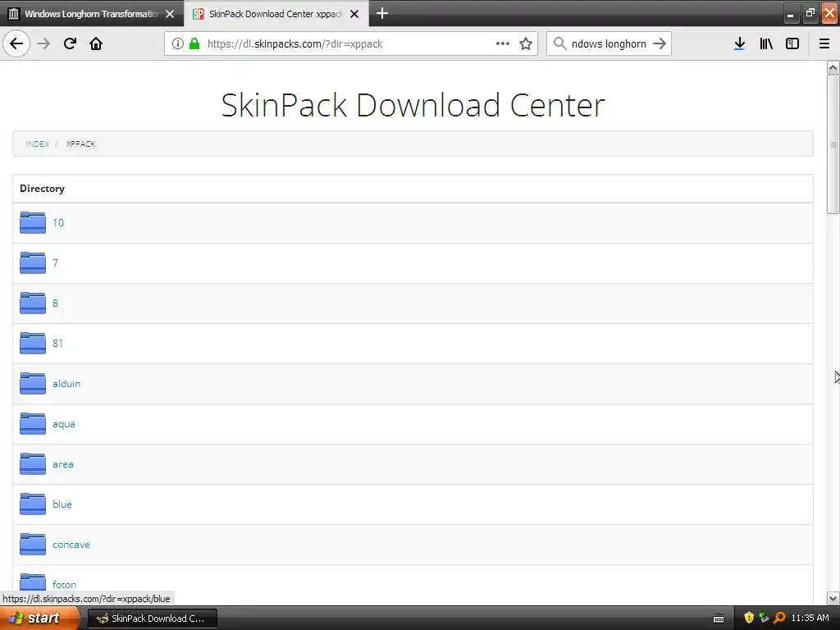Open the Windows Start menu
The width and height of the screenshot is (840, 630).
click(x=39, y=619)
